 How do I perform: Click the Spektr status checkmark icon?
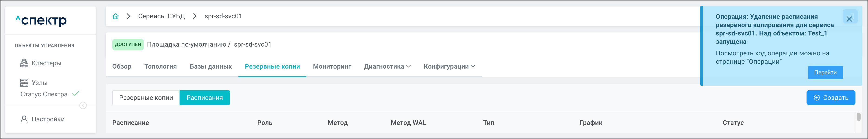click(x=76, y=94)
